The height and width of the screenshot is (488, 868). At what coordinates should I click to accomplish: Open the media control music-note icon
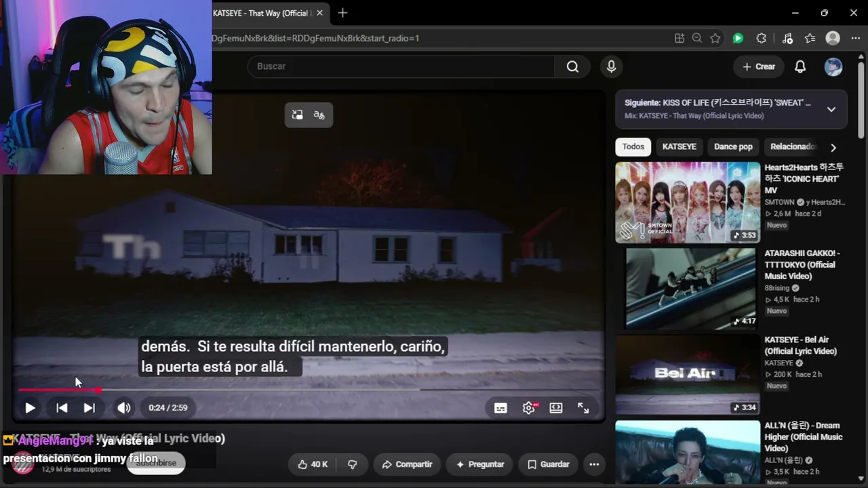(787, 39)
